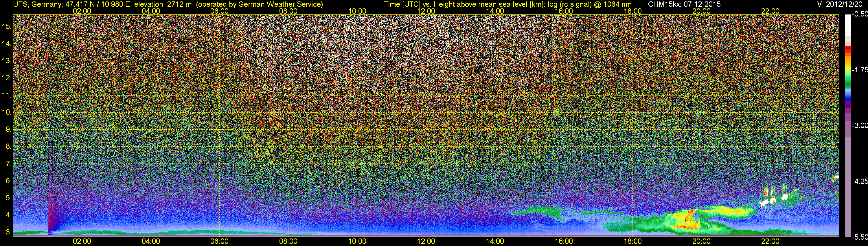This screenshot has width=868, height=246.
Task: Click the 02:00 label on lower time axis
Action: [x=82, y=241]
